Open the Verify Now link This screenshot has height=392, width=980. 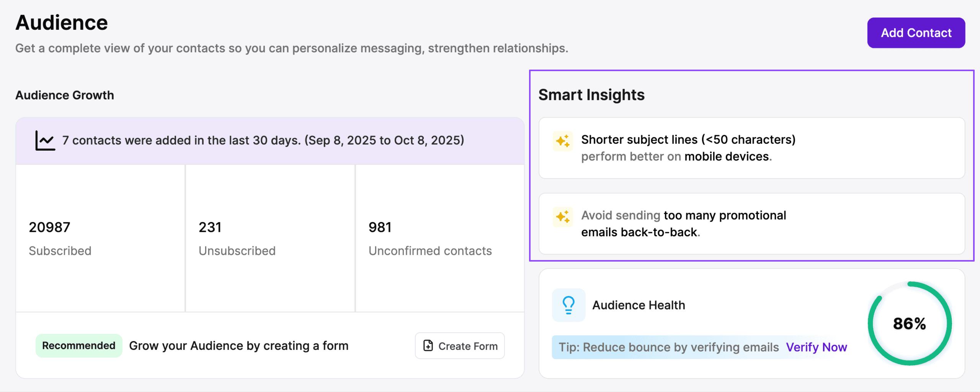click(816, 347)
